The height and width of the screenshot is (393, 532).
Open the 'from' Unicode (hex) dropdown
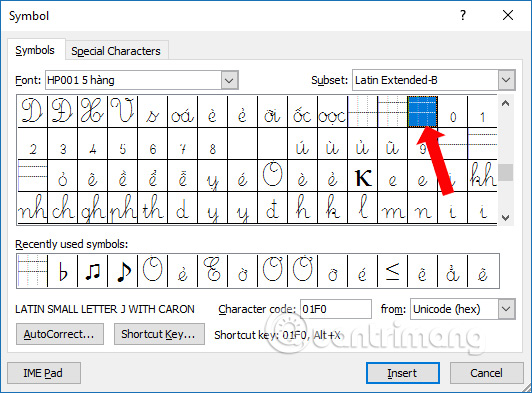click(x=506, y=309)
